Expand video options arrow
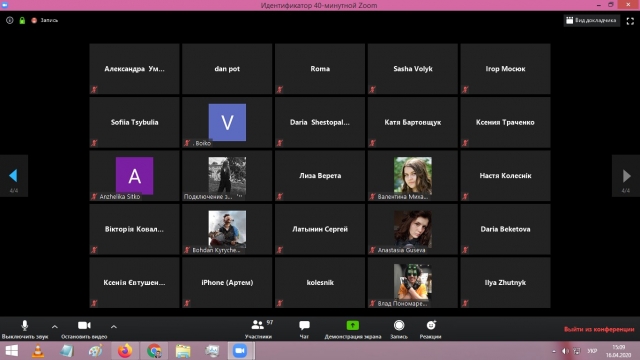 pyautogui.click(x=114, y=327)
